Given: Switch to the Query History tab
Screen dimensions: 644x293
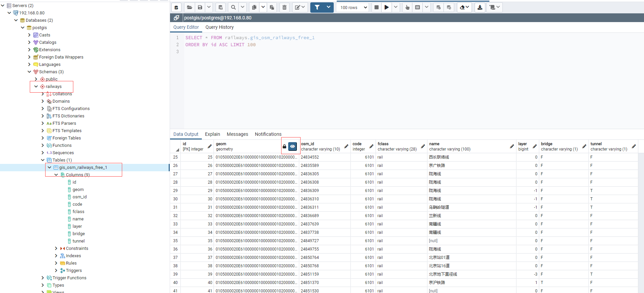Looking at the screenshot, I should coord(220,27).
